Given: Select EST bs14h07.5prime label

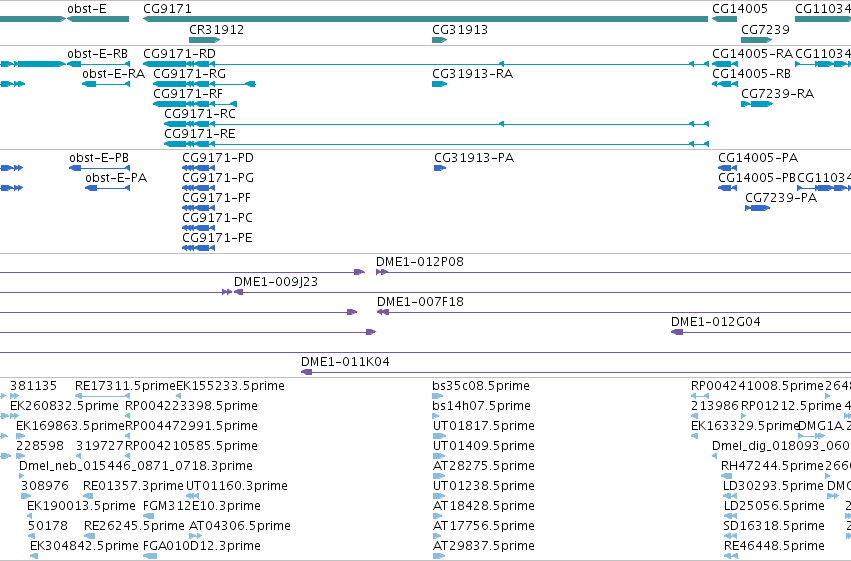Looking at the screenshot, I should 481,406.
